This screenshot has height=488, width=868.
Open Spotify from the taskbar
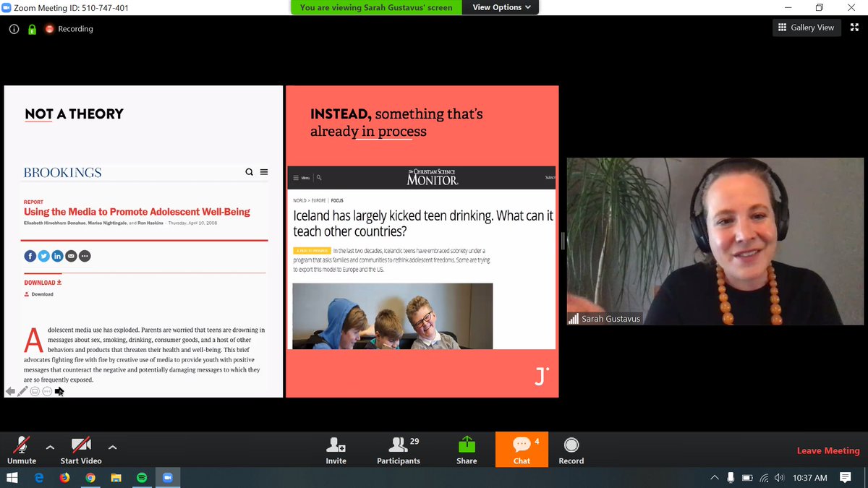[142, 478]
